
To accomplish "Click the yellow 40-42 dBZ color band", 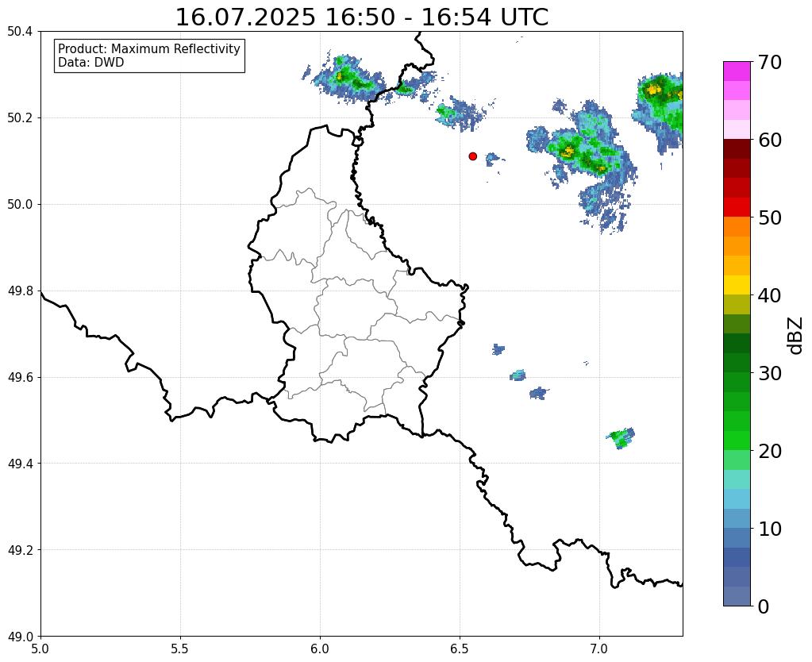I will [x=737, y=285].
